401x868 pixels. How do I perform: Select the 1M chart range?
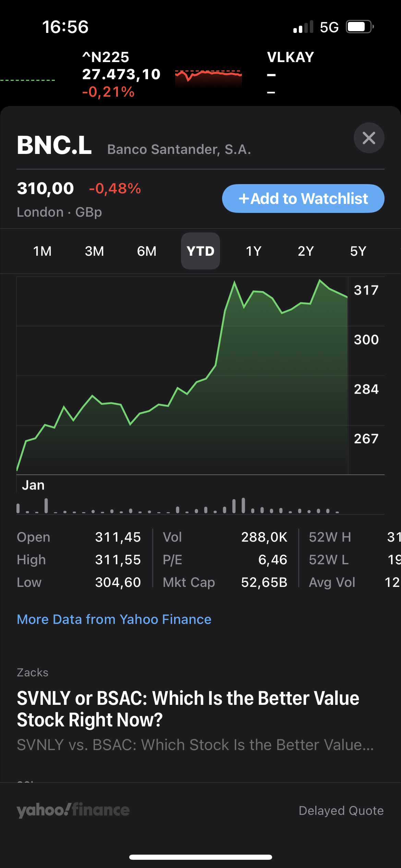click(42, 251)
